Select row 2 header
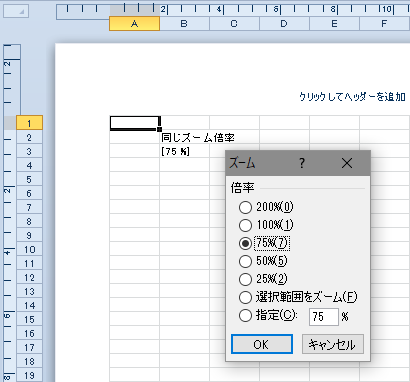The width and height of the screenshot is (410, 382). pos(29,137)
